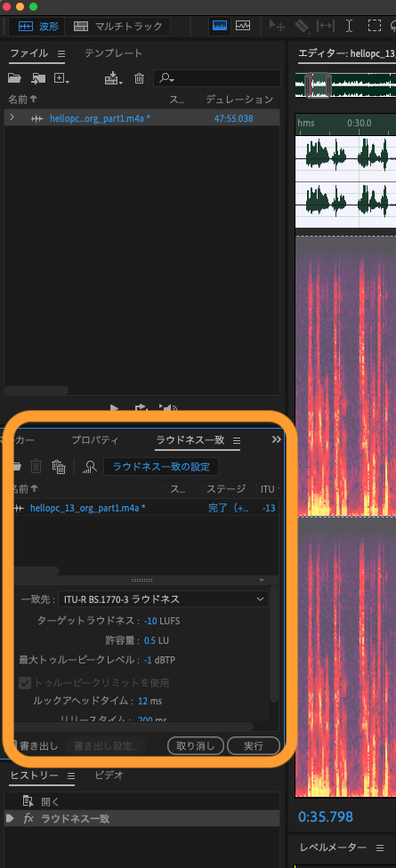Toggle the spectral pitch display icon
This screenshot has height=868, width=396.
pyautogui.click(x=243, y=26)
